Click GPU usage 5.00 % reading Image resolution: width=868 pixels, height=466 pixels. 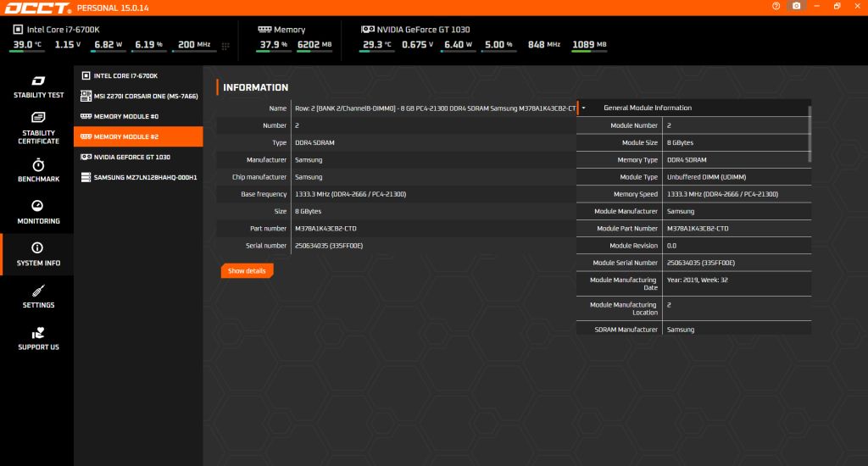tap(498, 44)
